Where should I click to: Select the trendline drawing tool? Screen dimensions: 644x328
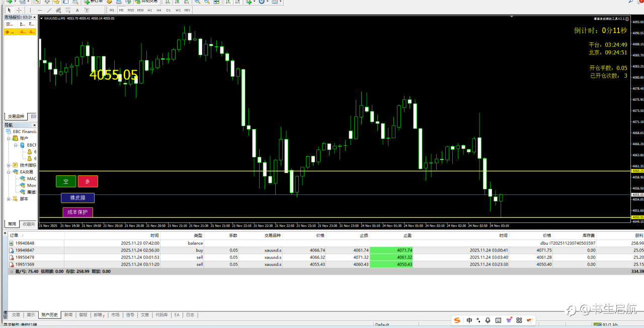49,10
